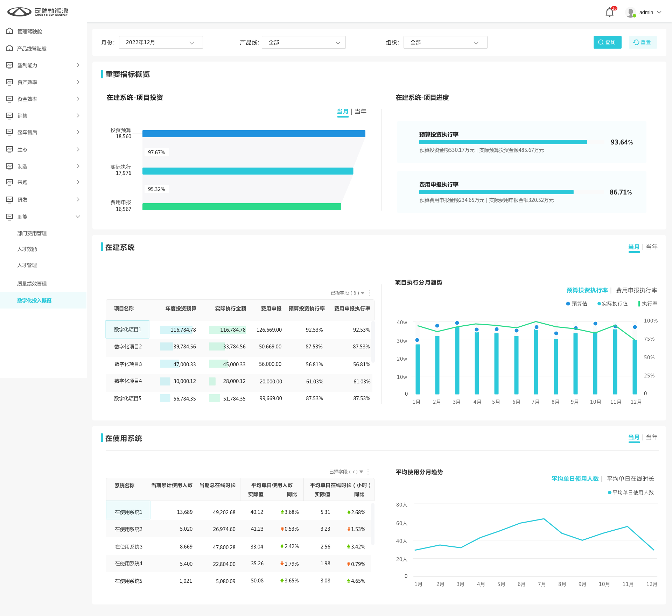Select 平均单日使用人数 trend tab
Viewport: 672px width, 616px height.
pos(575,479)
